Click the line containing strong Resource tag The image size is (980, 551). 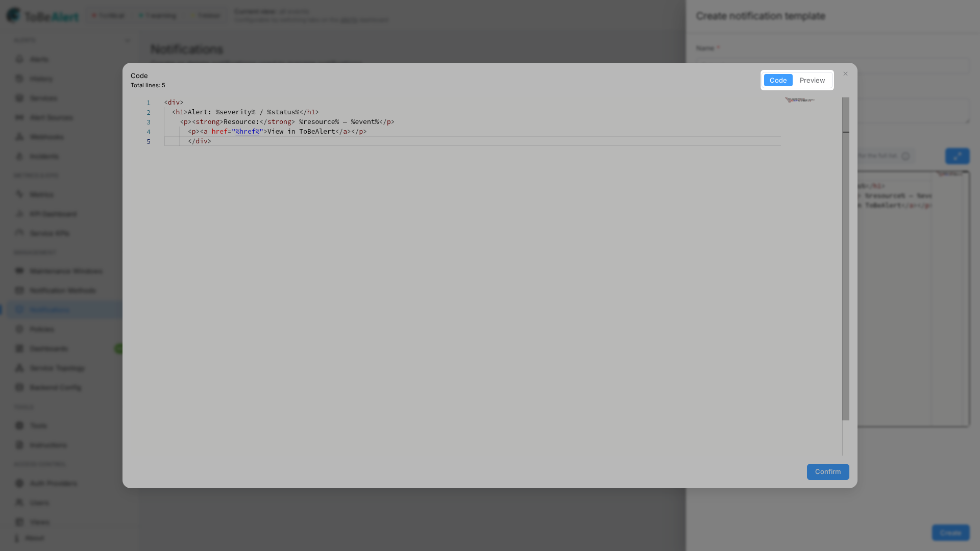(x=287, y=122)
